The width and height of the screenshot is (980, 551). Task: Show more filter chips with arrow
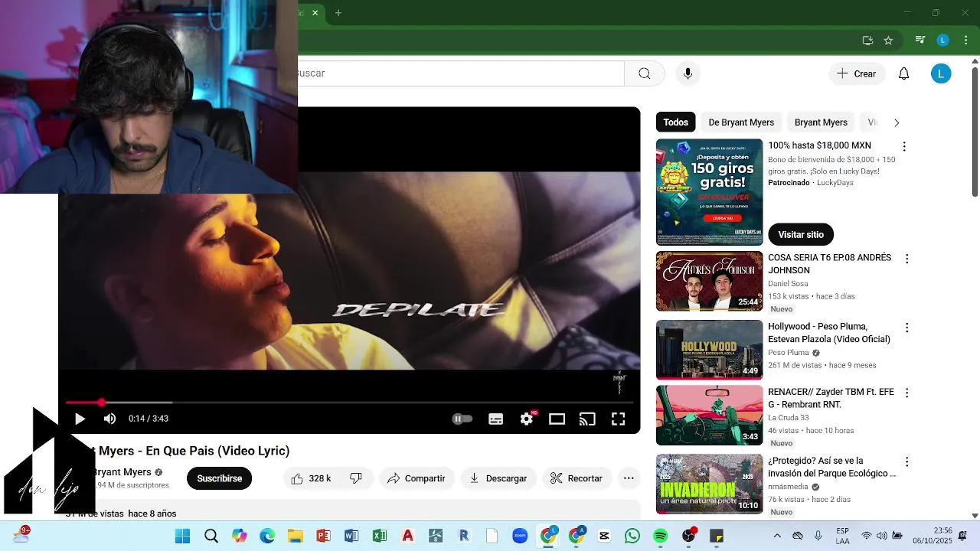897,122
